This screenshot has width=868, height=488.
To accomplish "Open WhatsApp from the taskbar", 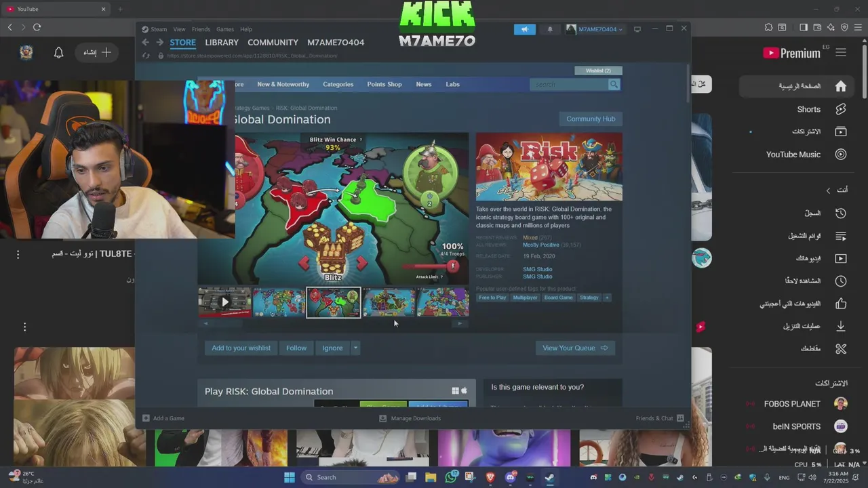I will coord(451,477).
